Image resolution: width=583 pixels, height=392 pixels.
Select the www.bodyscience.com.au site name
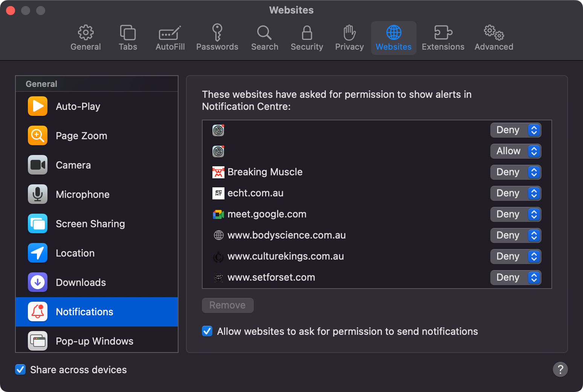pyautogui.click(x=287, y=235)
